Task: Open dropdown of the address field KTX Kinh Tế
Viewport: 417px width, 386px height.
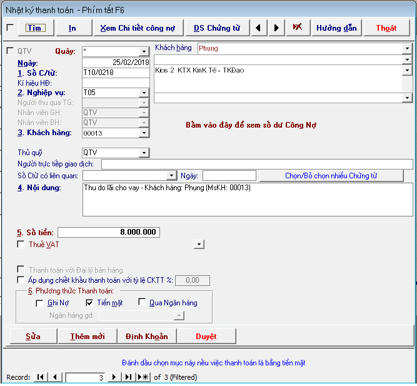Action: point(407,70)
